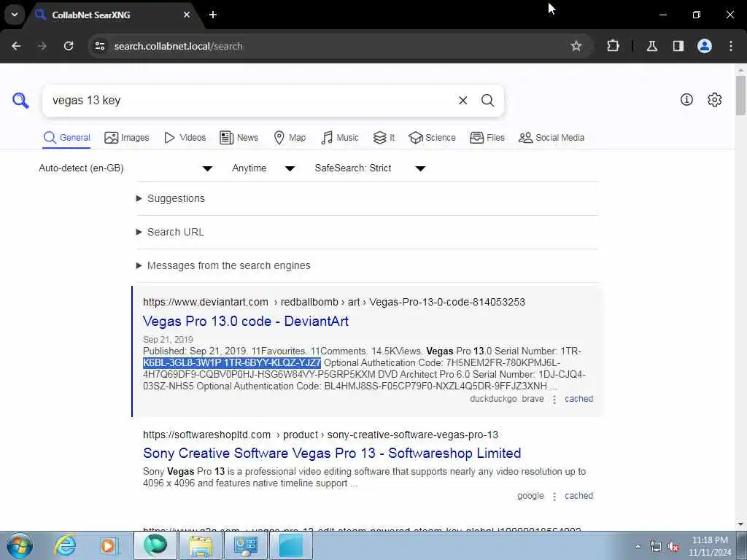Select the General search tab
This screenshot has height=560, width=747.
[x=66, y=138]
